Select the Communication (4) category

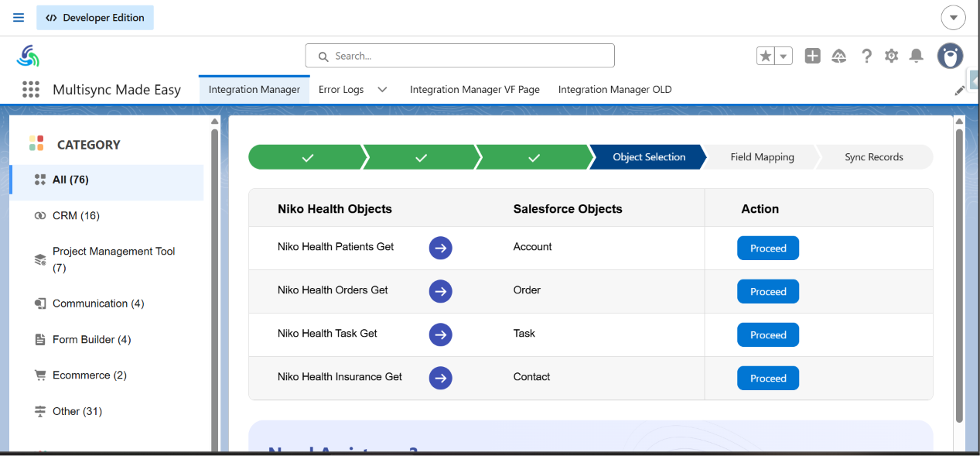[x=107, y=303]
